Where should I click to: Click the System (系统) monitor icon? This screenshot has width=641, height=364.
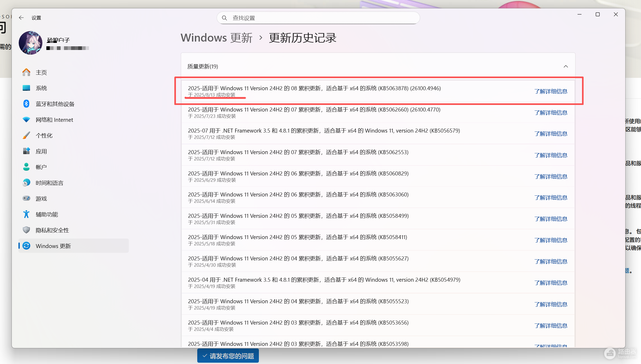click(x=26, y=88)
